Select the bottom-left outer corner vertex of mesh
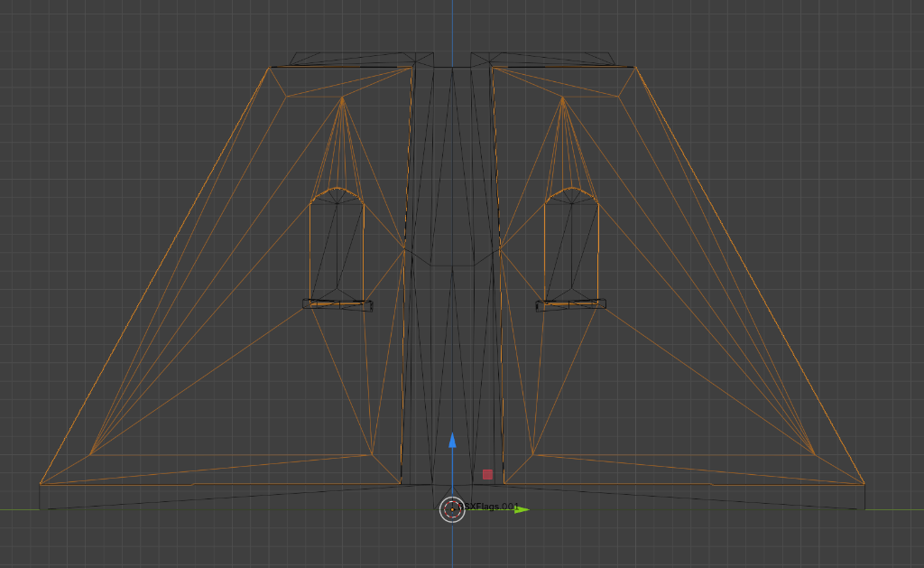Screen dimensions: 924x568 click(41, 484)
